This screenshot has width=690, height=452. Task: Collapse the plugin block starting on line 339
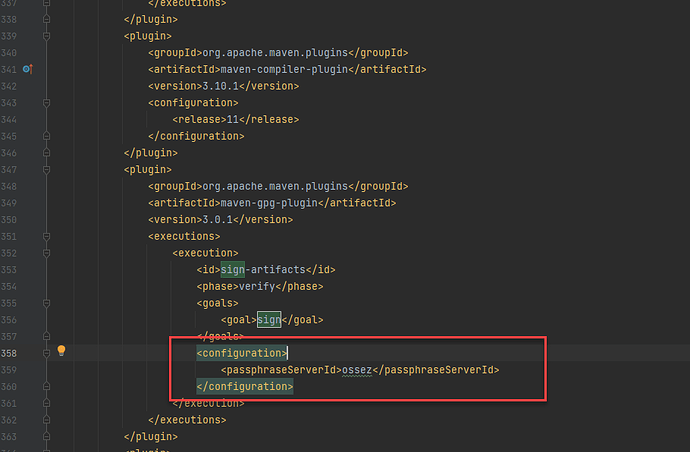point(46,36)
